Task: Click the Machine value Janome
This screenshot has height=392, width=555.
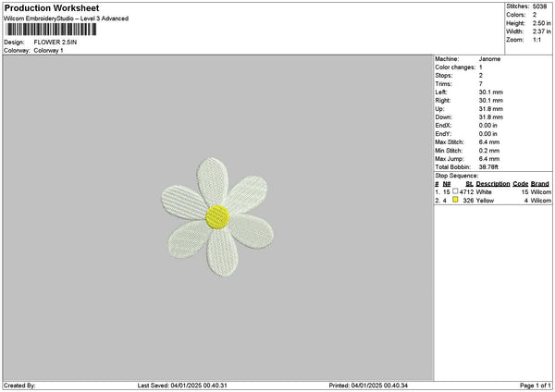Action: click(x=488, y=59)
